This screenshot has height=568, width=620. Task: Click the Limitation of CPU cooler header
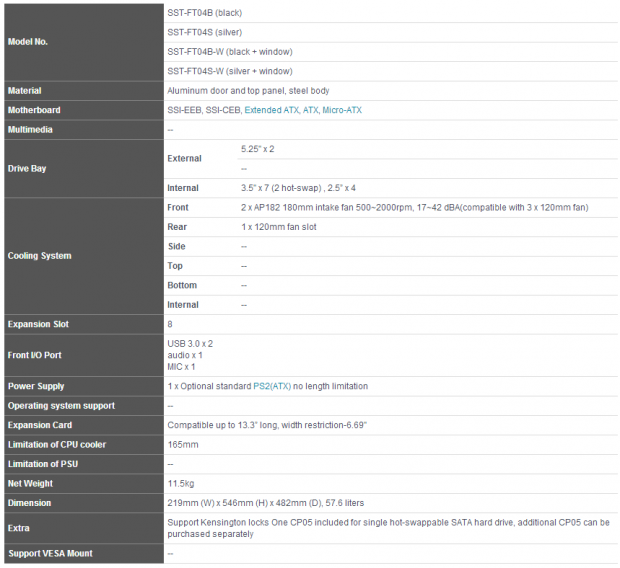[84, 444]
